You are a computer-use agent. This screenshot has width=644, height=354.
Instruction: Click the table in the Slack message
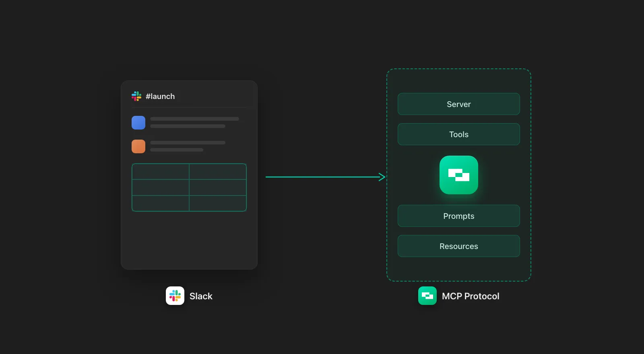pos(189,187)
